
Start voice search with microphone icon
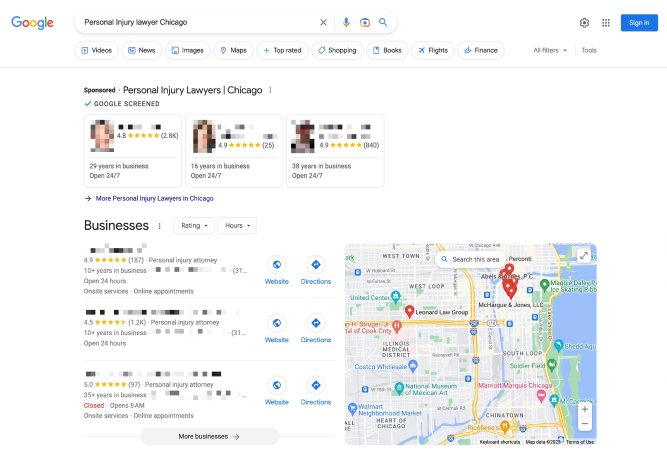(x=346, y=22)
